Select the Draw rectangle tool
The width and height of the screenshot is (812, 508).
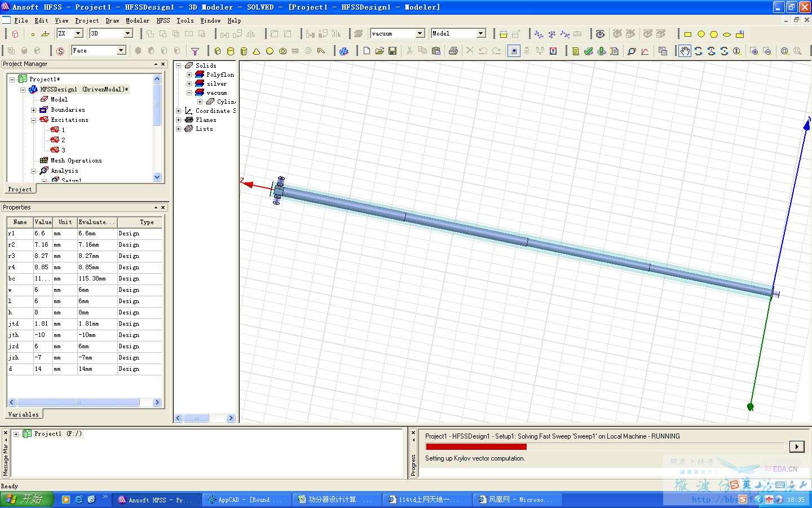(x=688, y=34)
